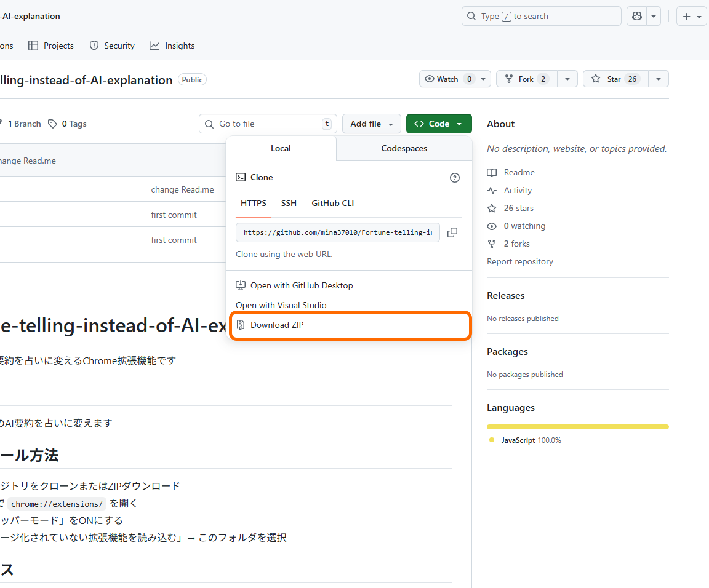Screen dimensions: 709x588
Task: Copy the repository clone URL
Action: coord(452,232)
